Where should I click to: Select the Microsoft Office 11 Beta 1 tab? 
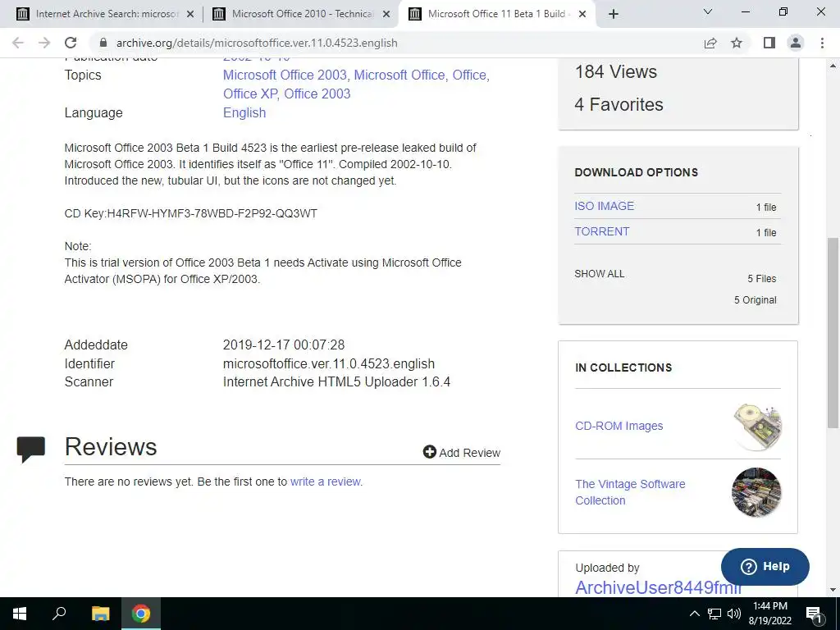click(498, 14)
